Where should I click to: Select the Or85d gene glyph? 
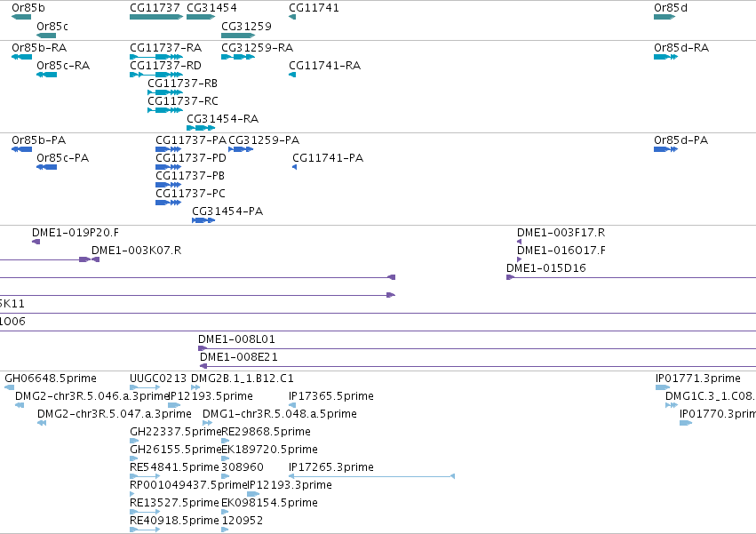point(664,17)
